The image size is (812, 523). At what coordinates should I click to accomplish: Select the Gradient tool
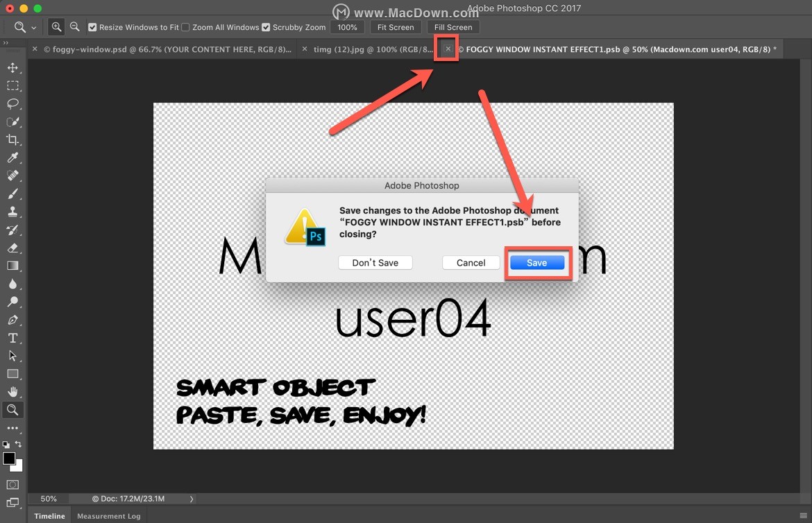click(12, 266)
